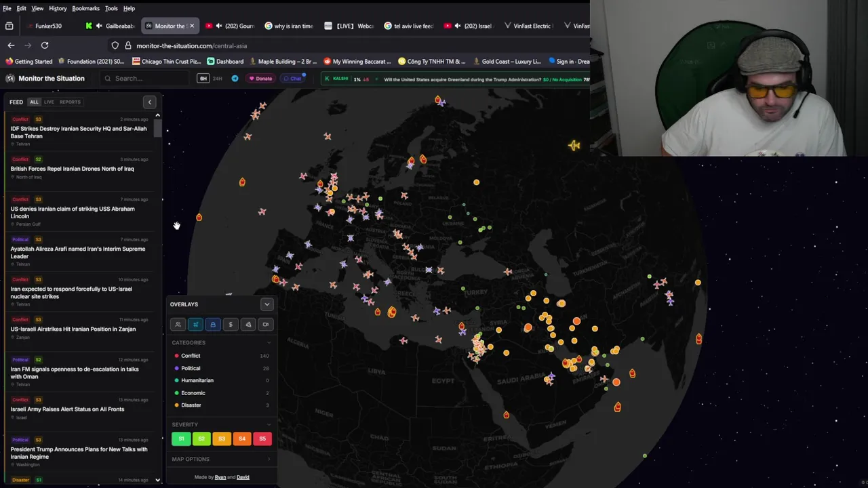Mute the (202) Gourm tab audio icon

(219, 26)
